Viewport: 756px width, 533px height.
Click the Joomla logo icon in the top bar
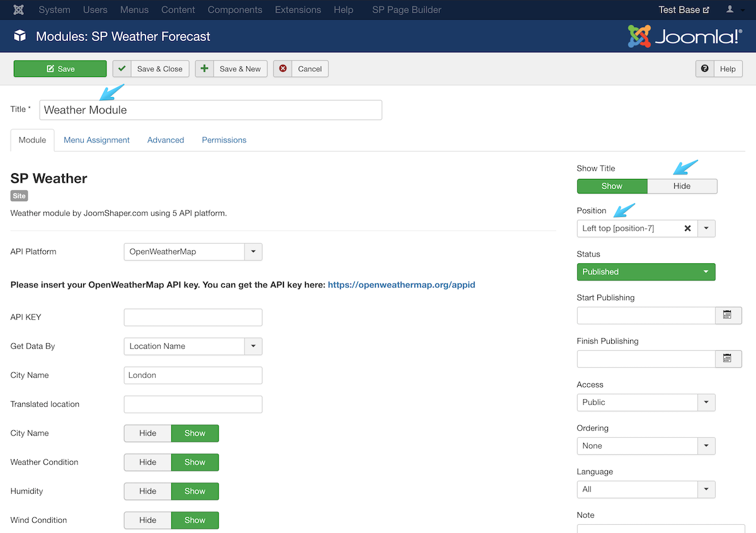tap(19, 10)
